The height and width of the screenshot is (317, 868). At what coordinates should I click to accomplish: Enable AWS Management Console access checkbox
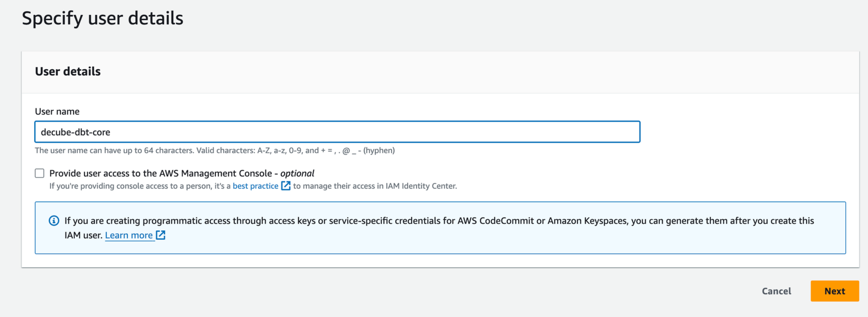tap(40, 173)
